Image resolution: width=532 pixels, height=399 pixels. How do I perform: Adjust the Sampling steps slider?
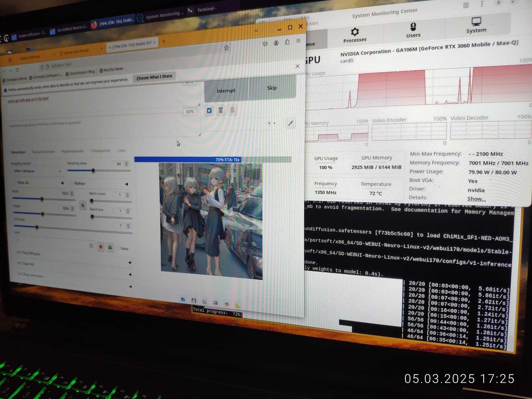tap(99, 171)
